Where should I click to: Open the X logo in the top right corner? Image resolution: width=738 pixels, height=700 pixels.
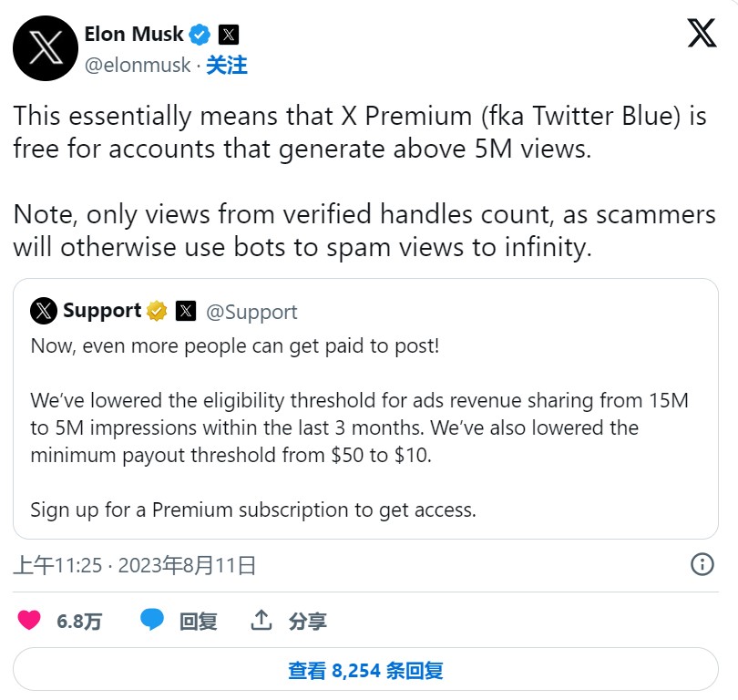point(702,33)
